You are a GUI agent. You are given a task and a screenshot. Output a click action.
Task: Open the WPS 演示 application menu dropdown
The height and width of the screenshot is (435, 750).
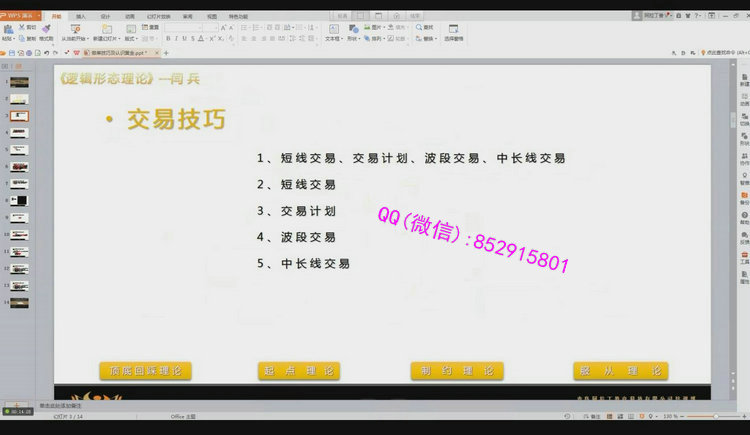pyautogui.click(x=22, y=16)
